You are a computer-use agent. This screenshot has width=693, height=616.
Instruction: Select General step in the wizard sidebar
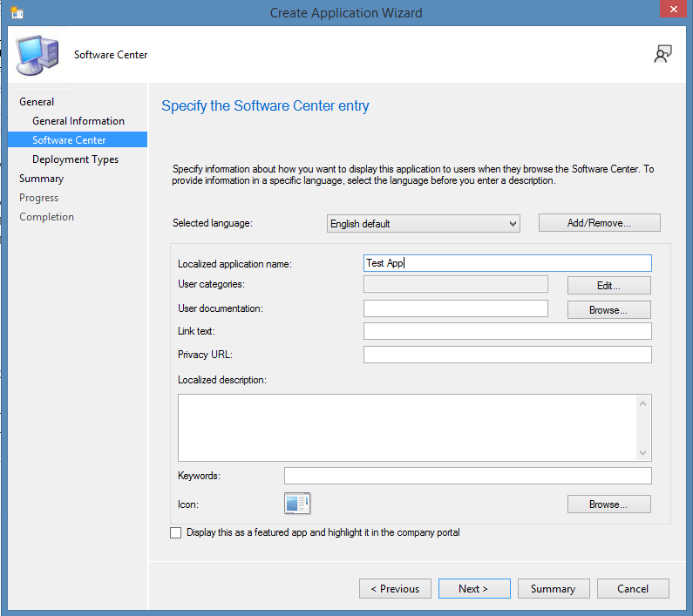pyautogui.click(x=37, y=102)
